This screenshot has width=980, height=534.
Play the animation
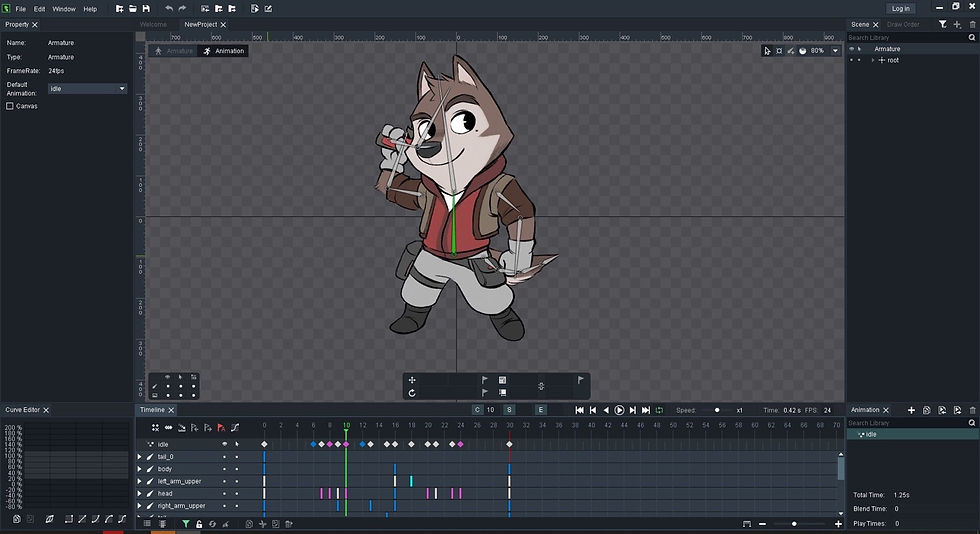point(619,410)
